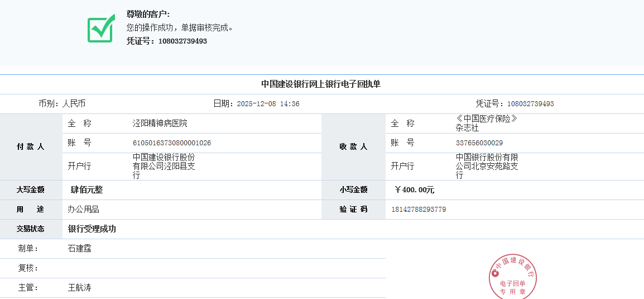Click the payee's opening bank text

click(487, 167)
